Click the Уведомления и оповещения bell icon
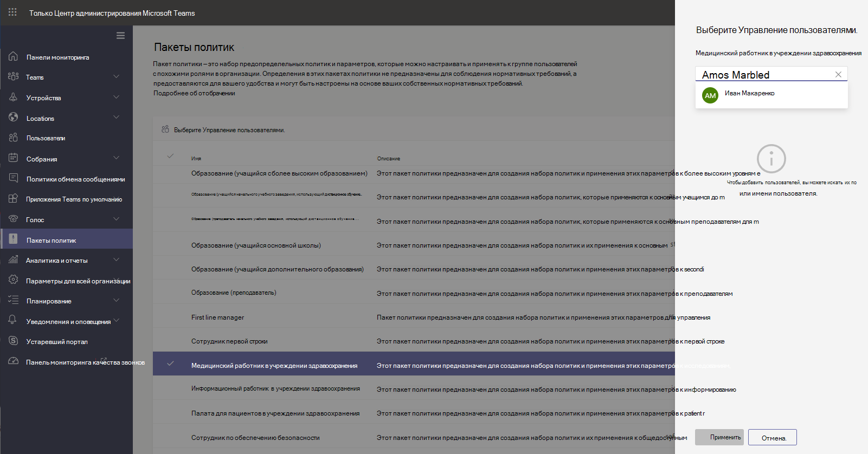Screen dimensions: 868x454 [x=13, y=321]
